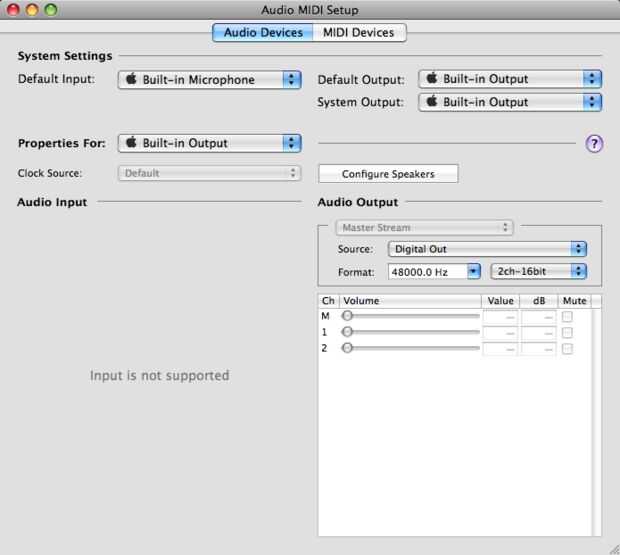Viewport: 620px width, 555px height.
Task: Open the Default Output dropdown
Action: pyautogui.click(x=510, y=79)
